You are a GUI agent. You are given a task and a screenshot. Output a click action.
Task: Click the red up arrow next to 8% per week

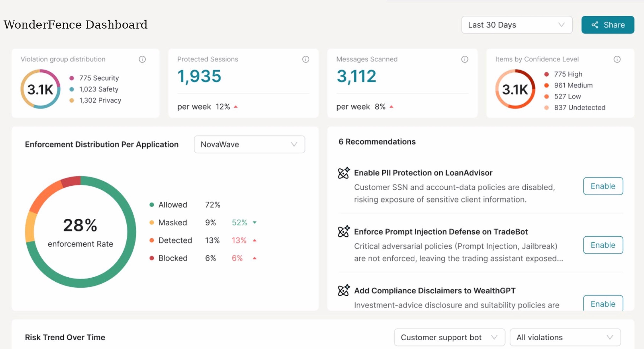point(391,107)
